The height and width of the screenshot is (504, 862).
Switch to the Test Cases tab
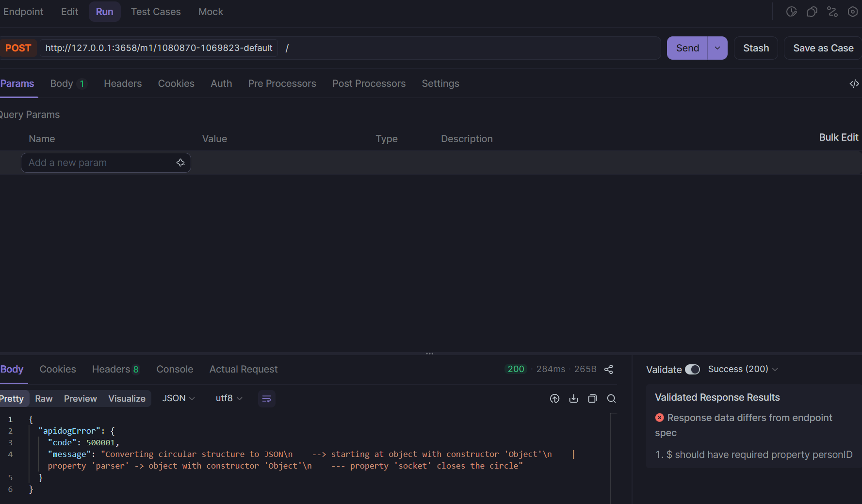[156, 12]
